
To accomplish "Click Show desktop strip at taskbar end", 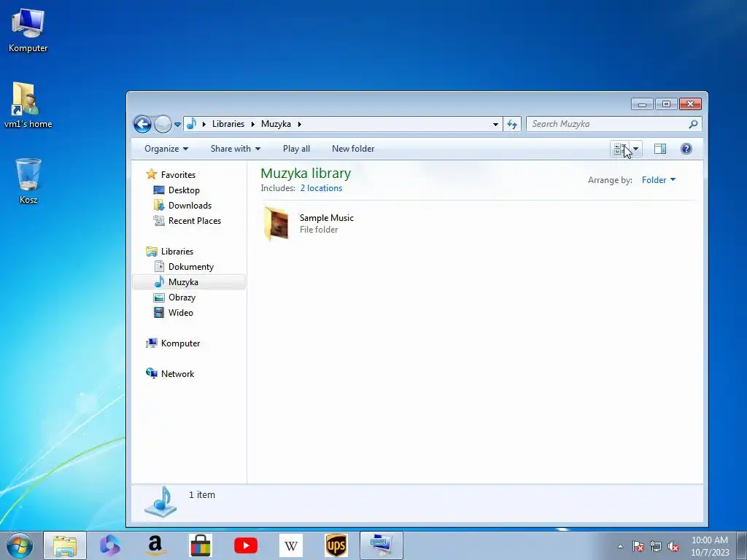I will point(742,545).
